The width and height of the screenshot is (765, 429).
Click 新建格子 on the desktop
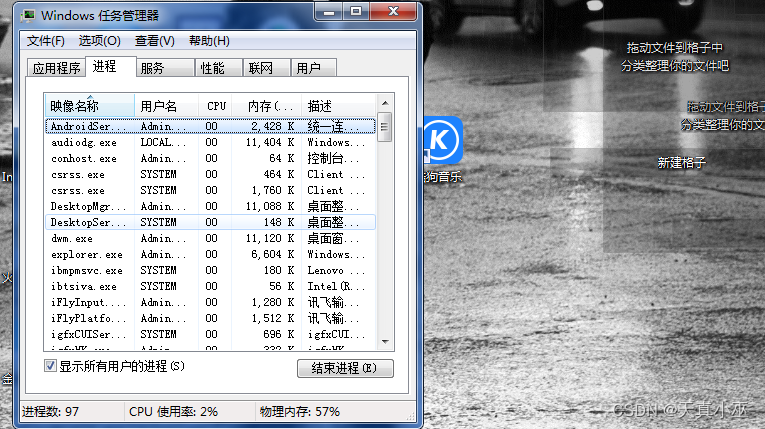coord(681,163)
